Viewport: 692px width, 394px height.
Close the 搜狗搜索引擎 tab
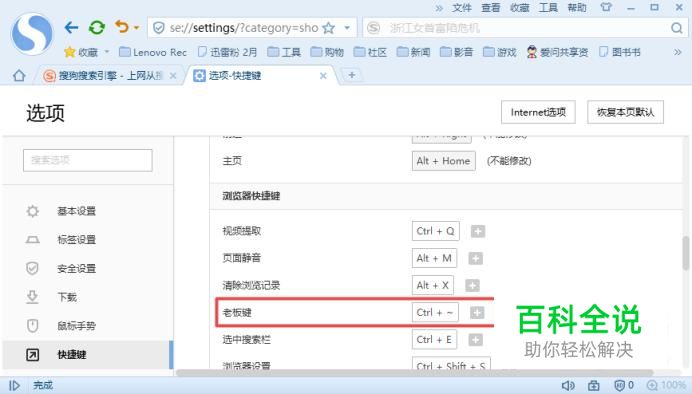coord(173,76)
